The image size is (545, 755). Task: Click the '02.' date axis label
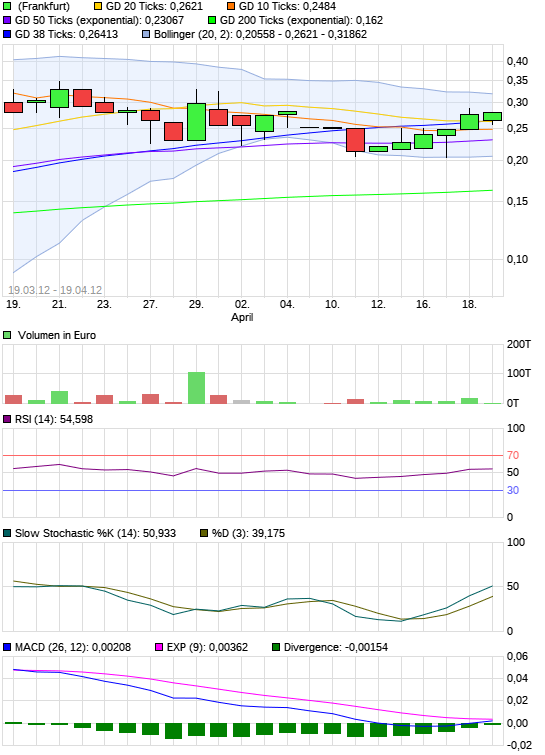(x=242, y=304)
